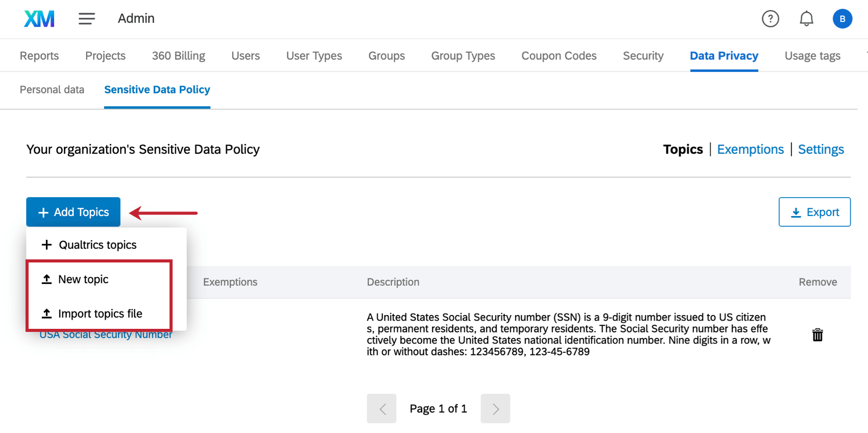Image resolution: width=868 pixels, height=433 pixels.
Task: Open the hamburger navigation menu
Action: pos(87,19)
